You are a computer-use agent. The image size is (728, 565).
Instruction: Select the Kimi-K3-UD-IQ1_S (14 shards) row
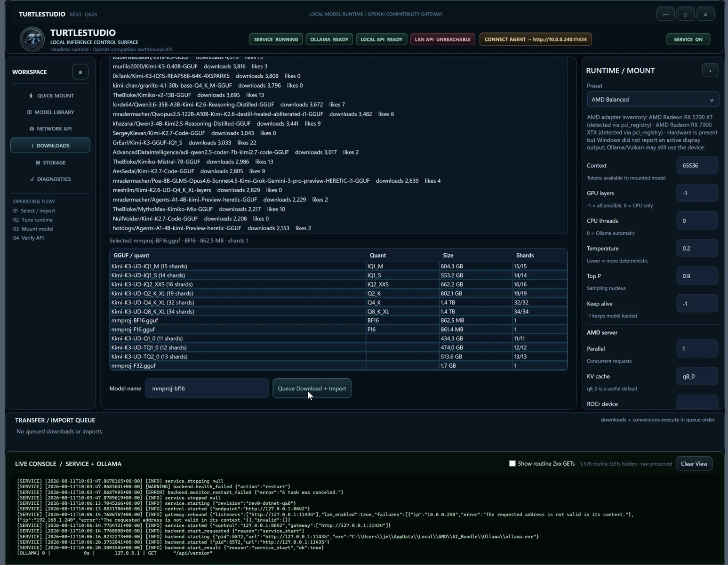(338, 275)
